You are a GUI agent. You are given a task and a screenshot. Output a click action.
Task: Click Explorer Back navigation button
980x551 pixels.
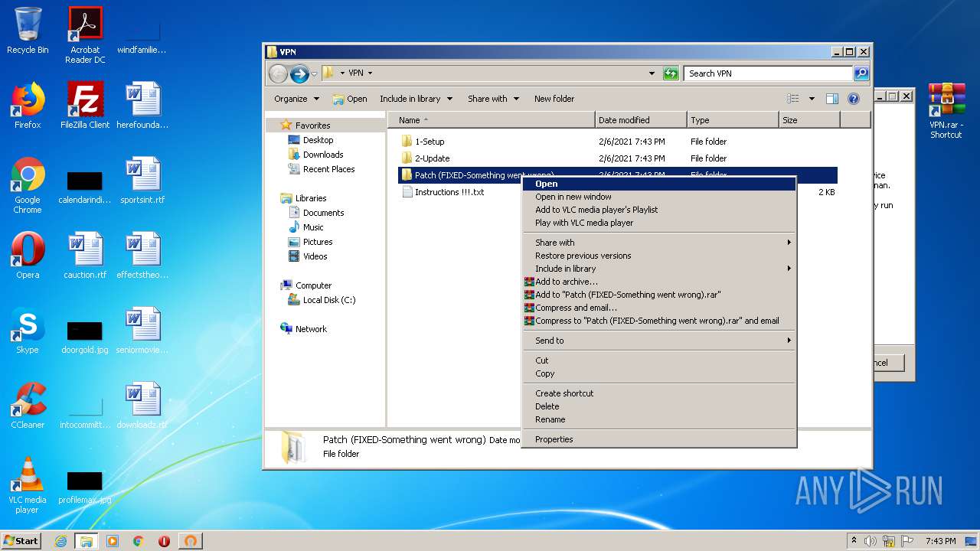[x=278, y=73]
